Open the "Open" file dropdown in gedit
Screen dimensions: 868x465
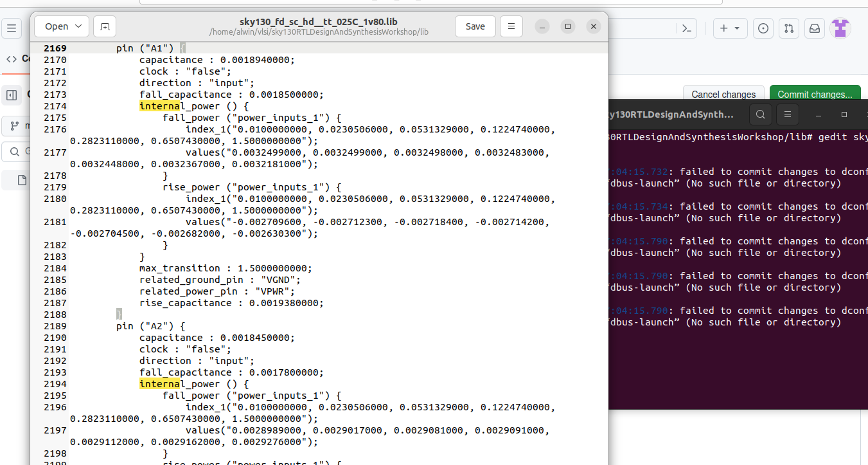(x=61, y=26)
